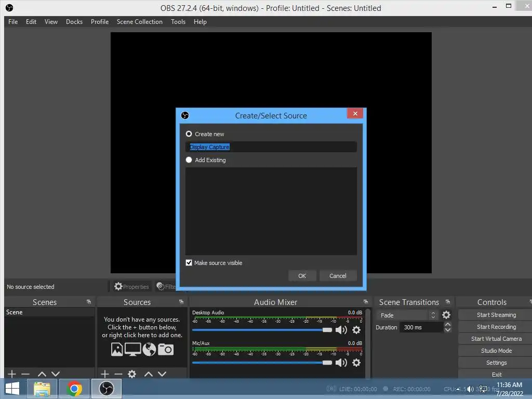Open the Docks menu
532x399 pixels.
tap(74, 22)
